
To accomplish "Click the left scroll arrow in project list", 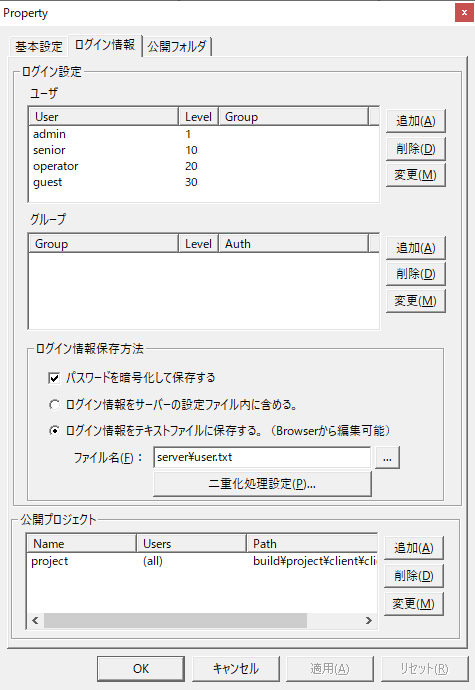I will 35,620.
